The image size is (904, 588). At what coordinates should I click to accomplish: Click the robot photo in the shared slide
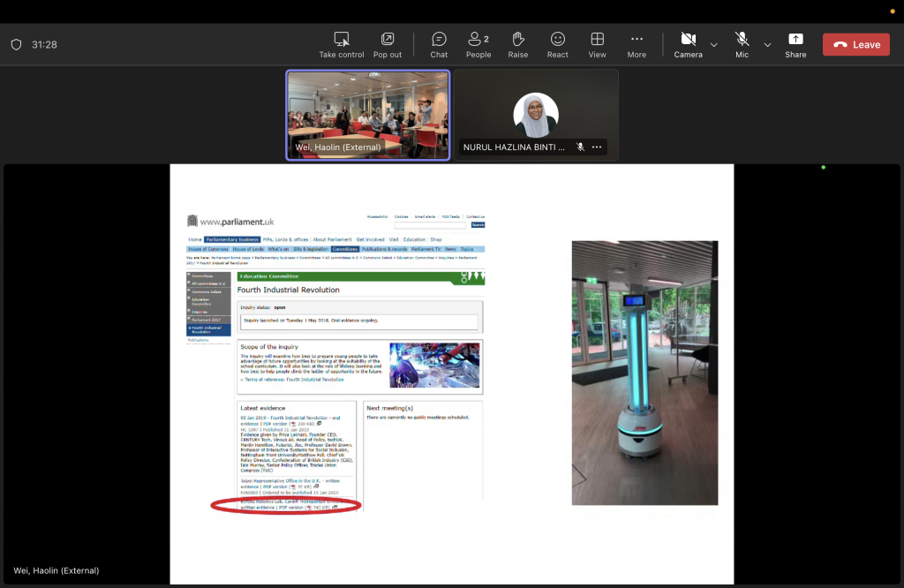click(644, 373)
